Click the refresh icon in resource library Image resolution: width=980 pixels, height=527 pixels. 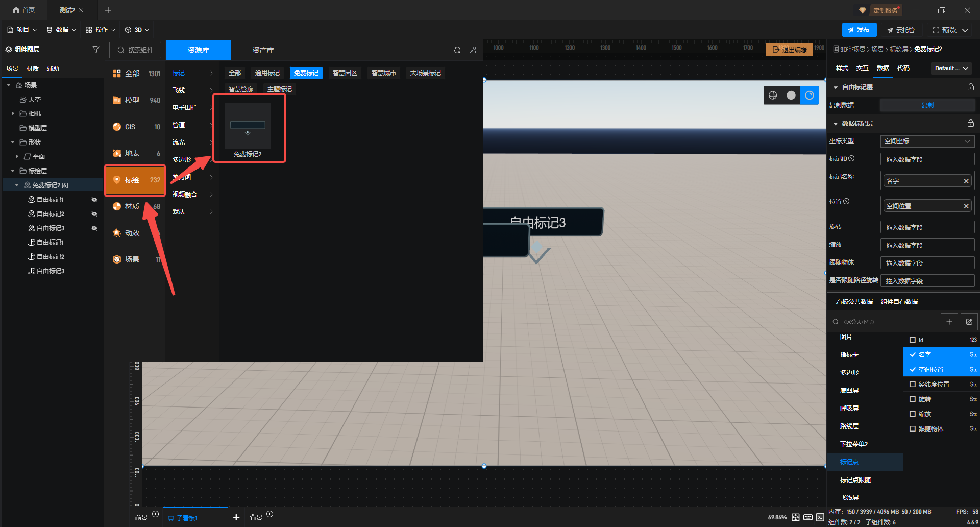457,50
